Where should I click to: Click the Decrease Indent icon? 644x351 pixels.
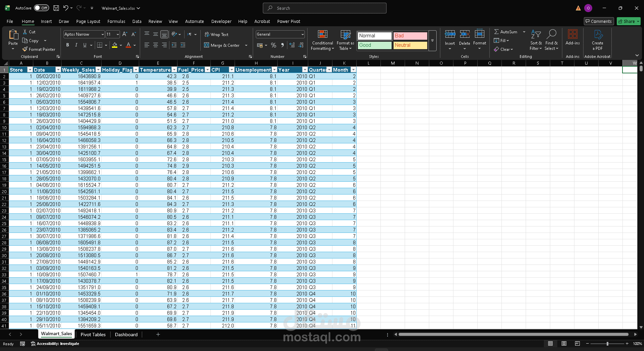[174, 45]
